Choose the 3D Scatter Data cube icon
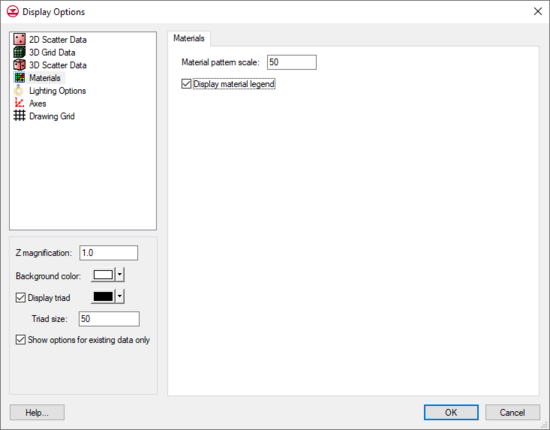This screenshot has height=430, width=550. [19, 65]
